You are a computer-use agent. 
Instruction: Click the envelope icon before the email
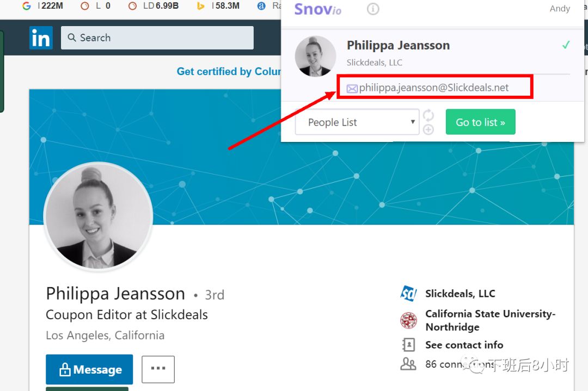(352, 89)
